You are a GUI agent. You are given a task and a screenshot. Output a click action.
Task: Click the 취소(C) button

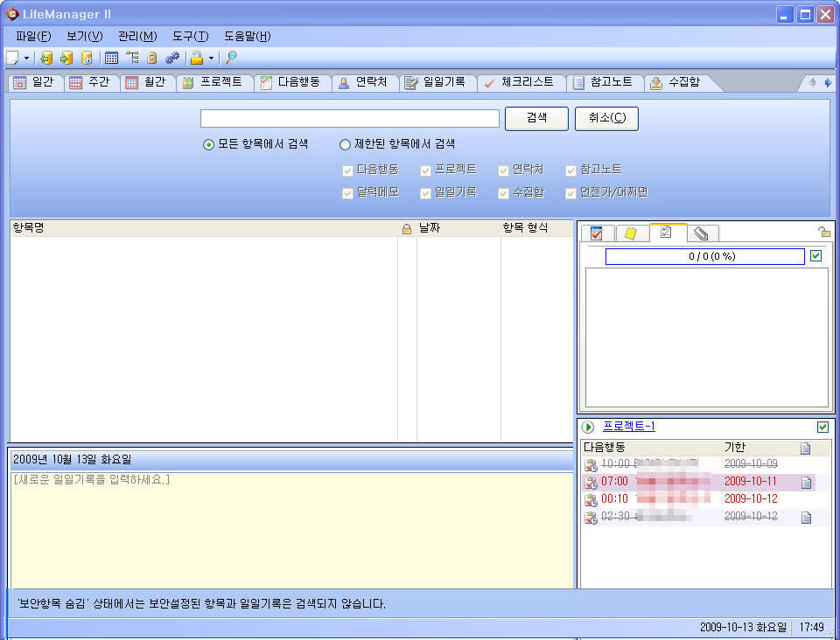tap(606, 118)
